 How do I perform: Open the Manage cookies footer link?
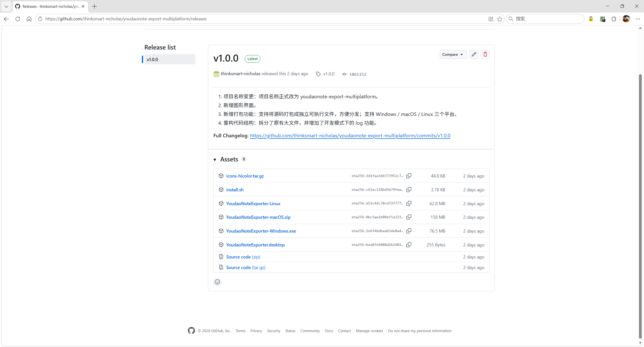(369, 331)
